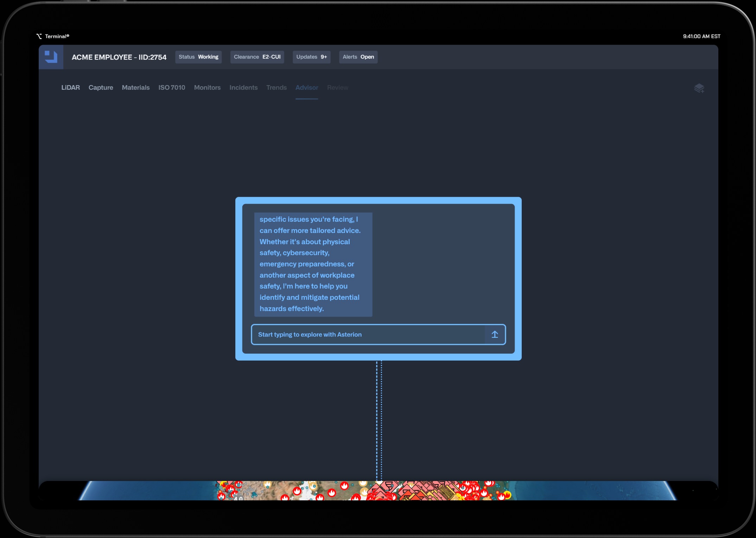
Task: Open the Status Working badge
Action: click(198, 57)
